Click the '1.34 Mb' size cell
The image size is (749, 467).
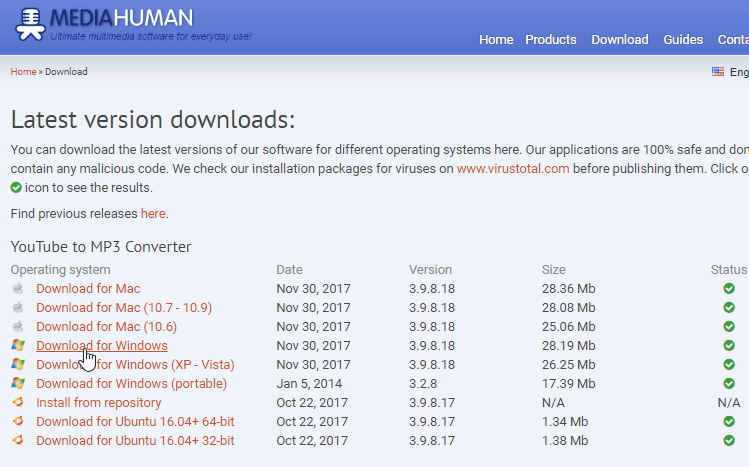click(x=565, y=422)
